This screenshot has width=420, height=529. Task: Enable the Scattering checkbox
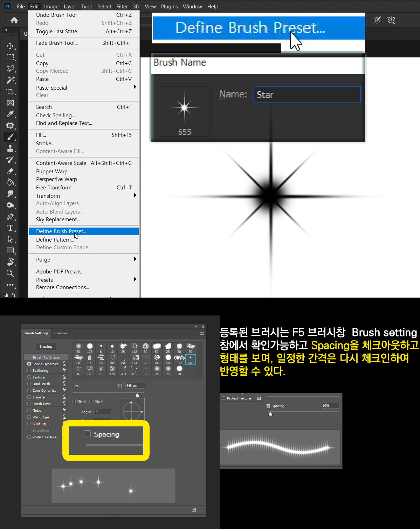point(29,370)
